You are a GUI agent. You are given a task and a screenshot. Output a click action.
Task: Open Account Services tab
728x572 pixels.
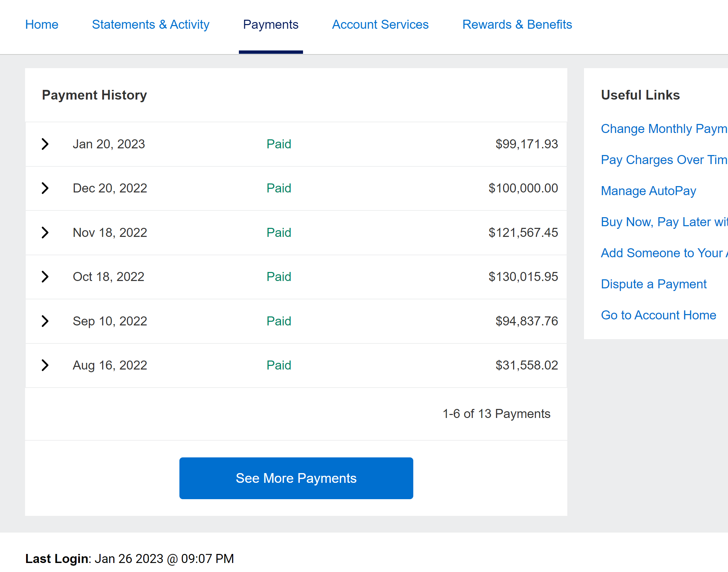click(x=380, y=24)
